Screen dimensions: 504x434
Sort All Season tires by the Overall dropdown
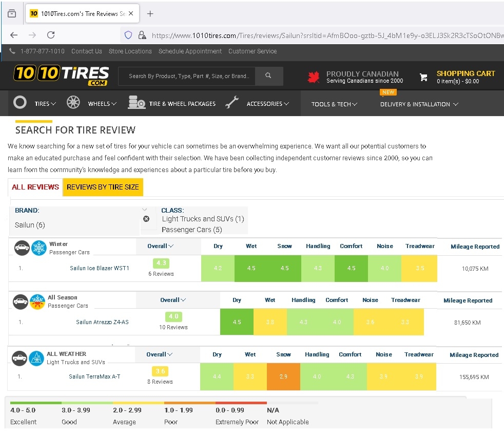173,300
